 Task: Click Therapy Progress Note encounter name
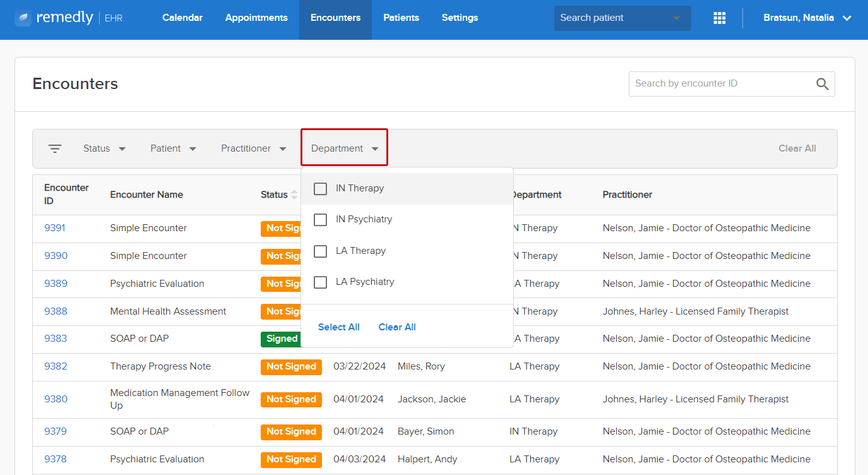click(x=160, y=366)
